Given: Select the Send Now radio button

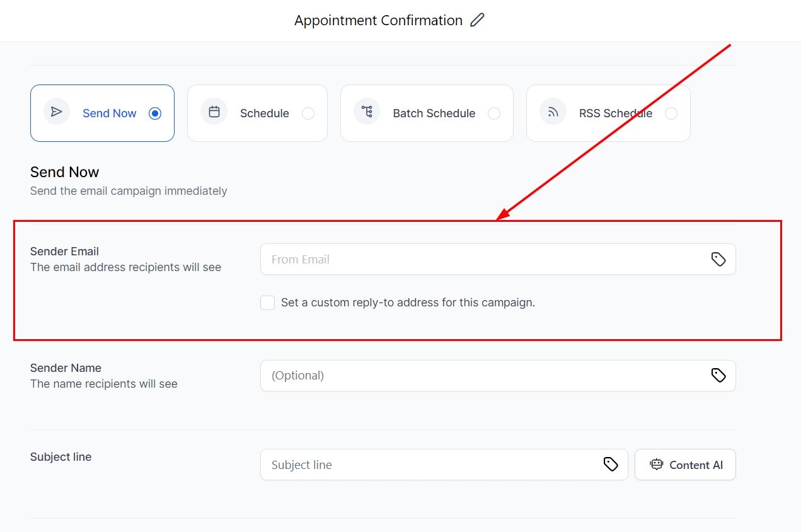Looking at the screenshot, I should 155,113.
